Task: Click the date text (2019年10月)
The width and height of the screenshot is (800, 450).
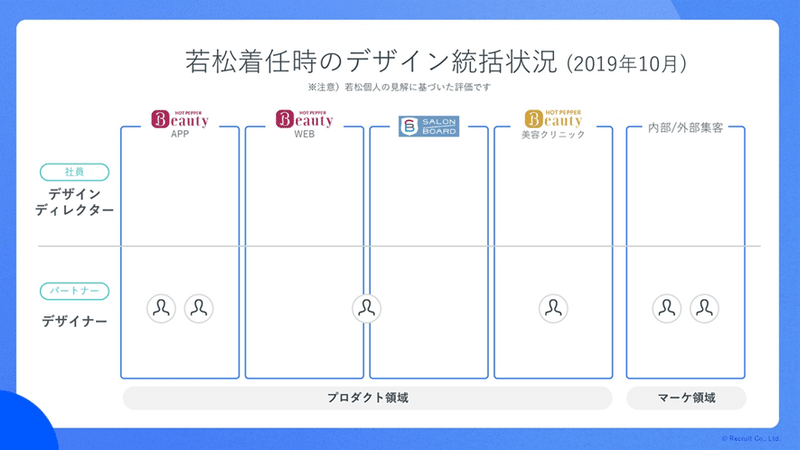Action: pyautogui.click(x=627, y=64)
